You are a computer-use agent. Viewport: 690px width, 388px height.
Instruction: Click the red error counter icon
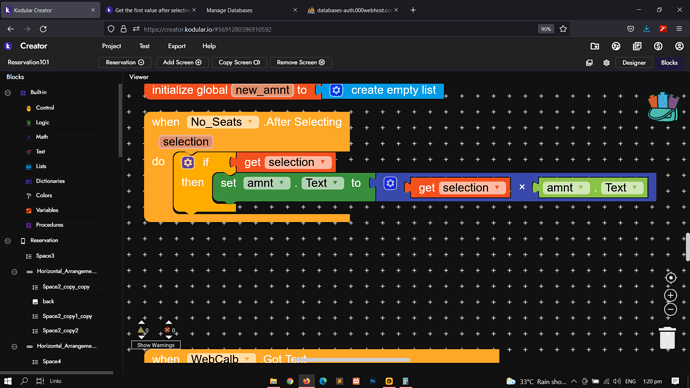pos(167,330)
